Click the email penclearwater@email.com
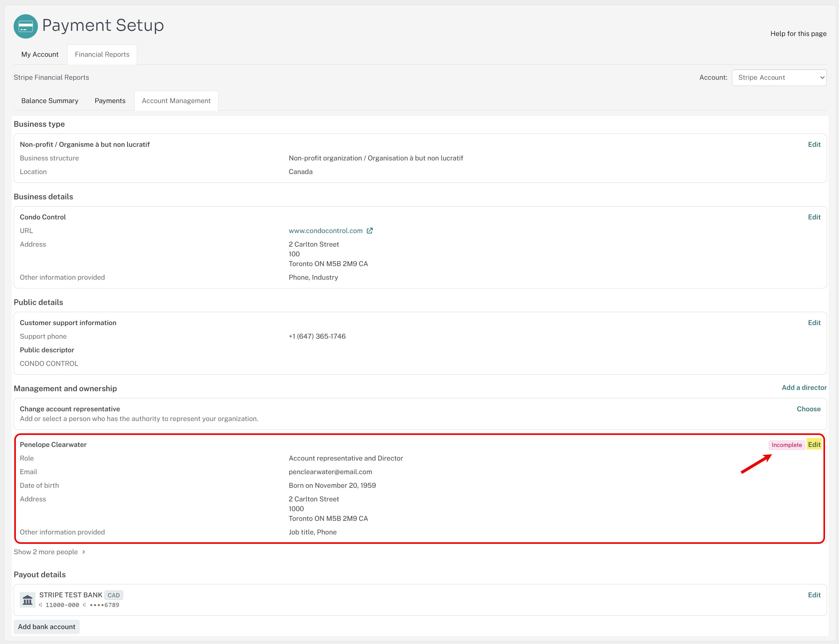 point(331,472)
